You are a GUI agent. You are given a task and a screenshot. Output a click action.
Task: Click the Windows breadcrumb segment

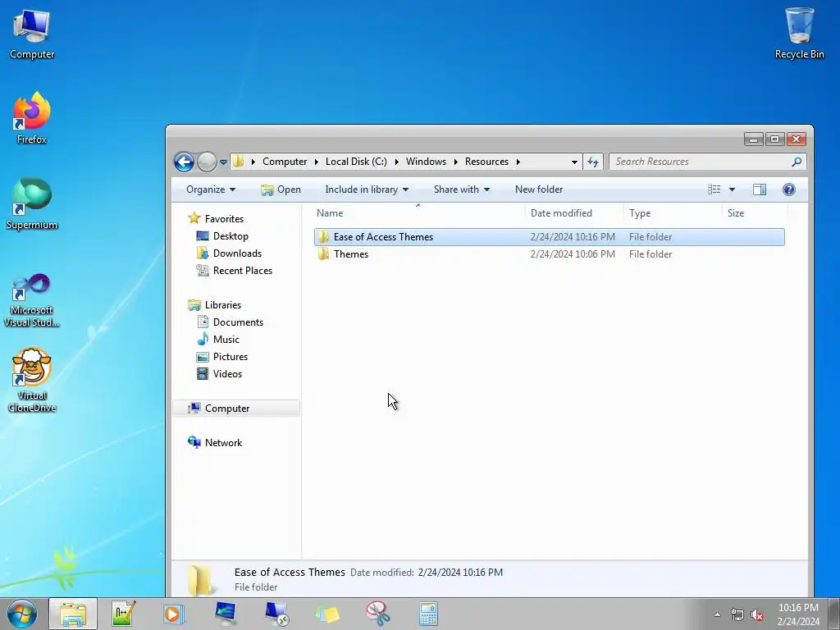pyautogui.click(x=426, y=162)
